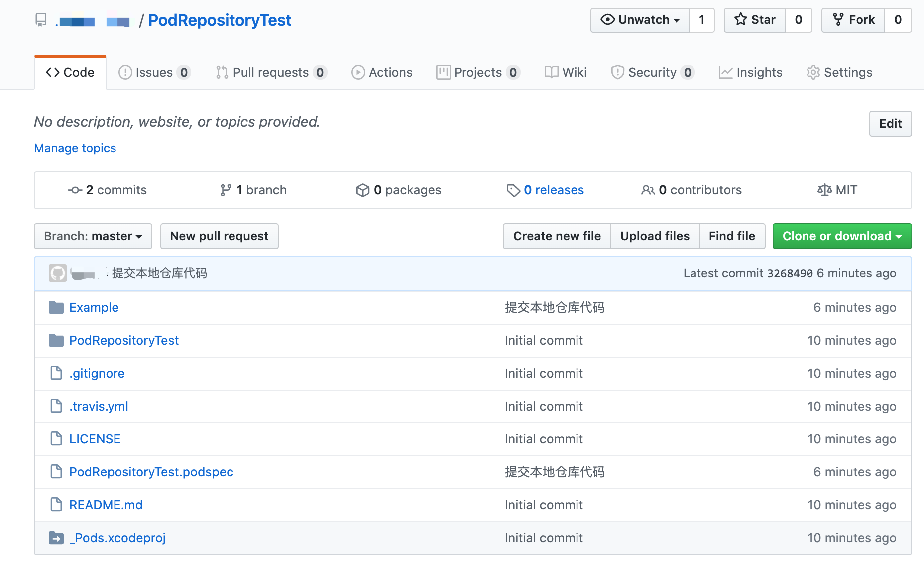924x562 pixels.
Task: Click the commits history icon
Action: [75, 190]
